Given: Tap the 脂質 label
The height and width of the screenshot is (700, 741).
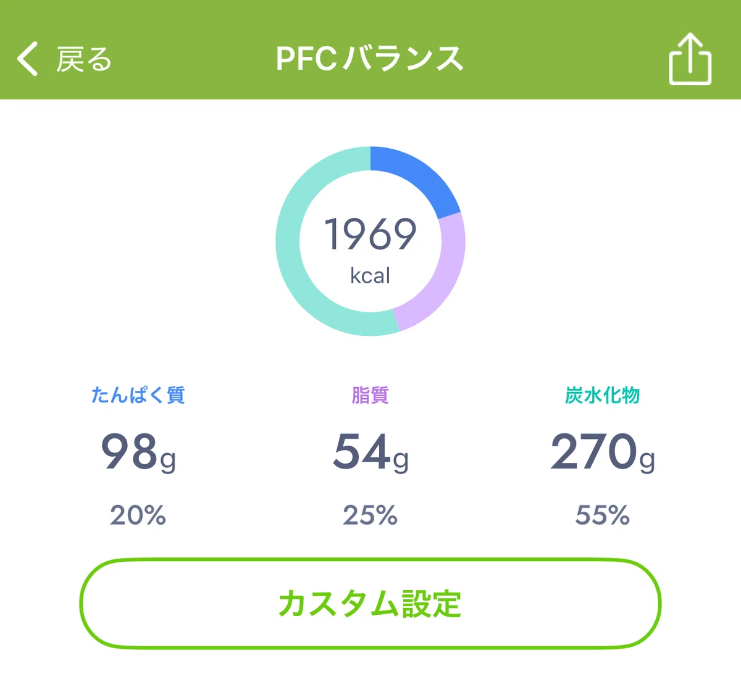Looking at the screenshot, I should 371,395.
